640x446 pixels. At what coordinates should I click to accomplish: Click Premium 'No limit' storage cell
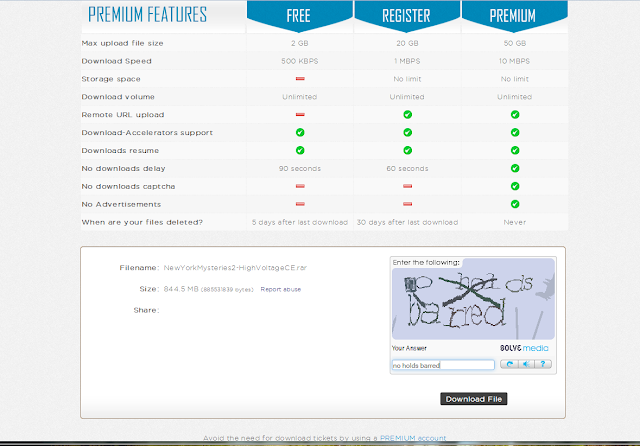click(x=515, y=79)
